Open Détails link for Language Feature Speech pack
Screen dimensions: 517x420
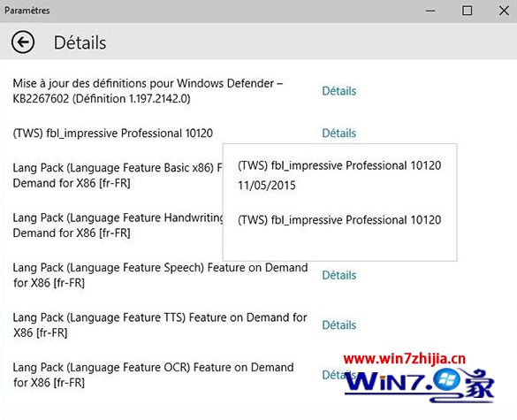pyautogui.click(x=339, y=275)
